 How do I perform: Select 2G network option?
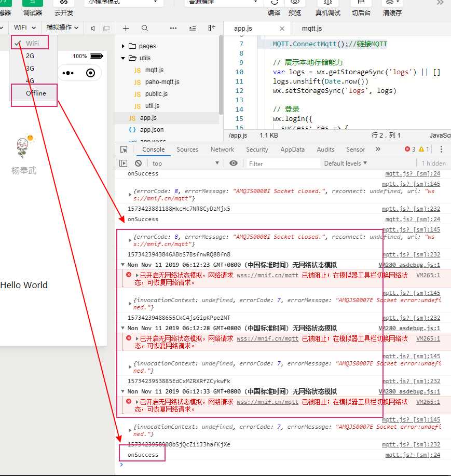pos(30,56)
